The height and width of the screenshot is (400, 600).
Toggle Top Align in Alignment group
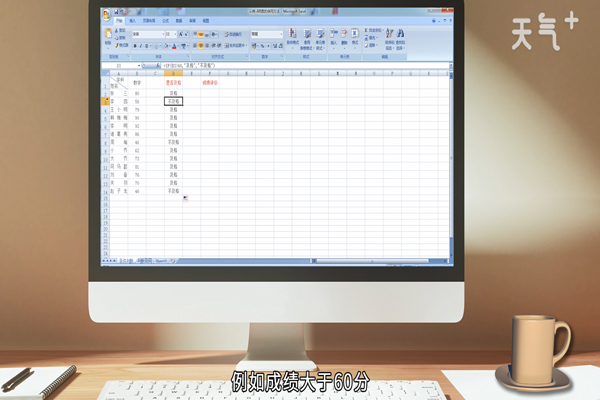(x=195, y=34)
